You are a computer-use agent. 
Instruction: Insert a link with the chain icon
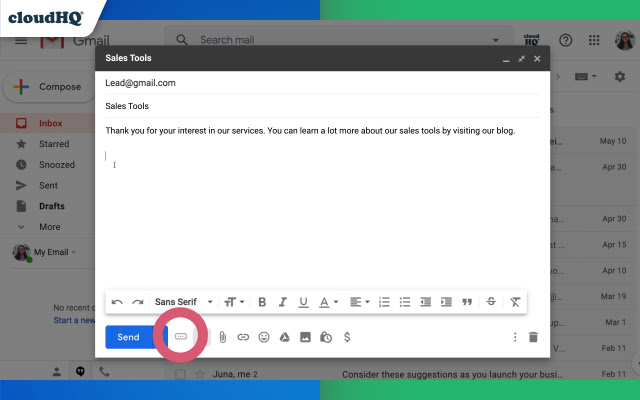[x=243, y=337]
